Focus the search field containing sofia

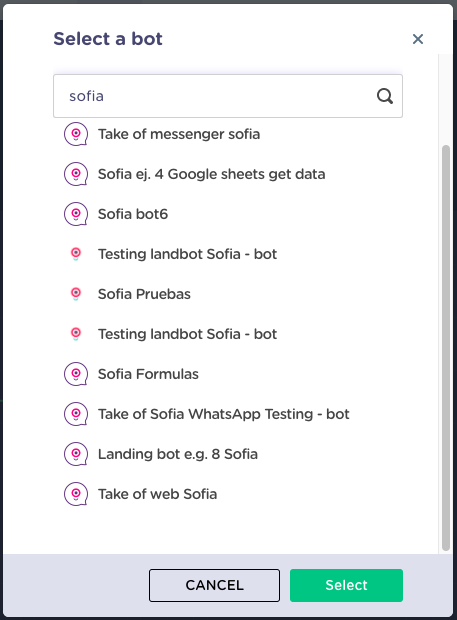coord(228,96)
